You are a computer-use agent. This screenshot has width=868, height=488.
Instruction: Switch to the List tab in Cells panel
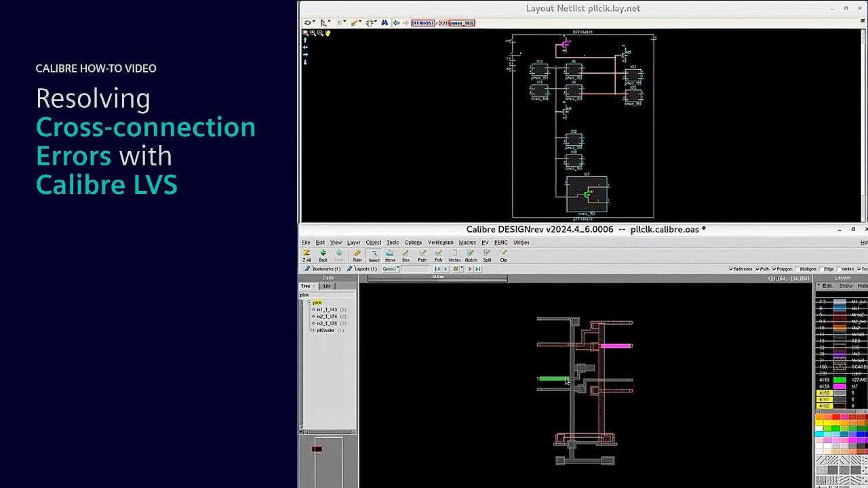(x=327, y=286)
